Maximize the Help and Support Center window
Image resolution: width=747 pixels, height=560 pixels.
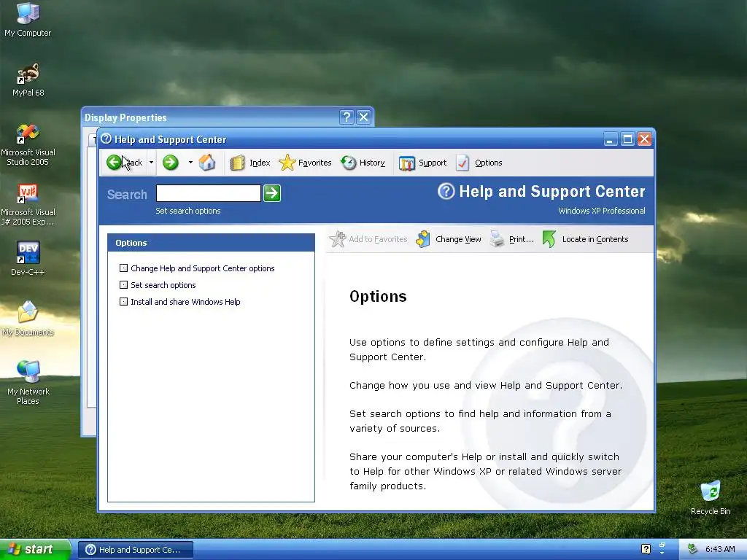[627, 139]
